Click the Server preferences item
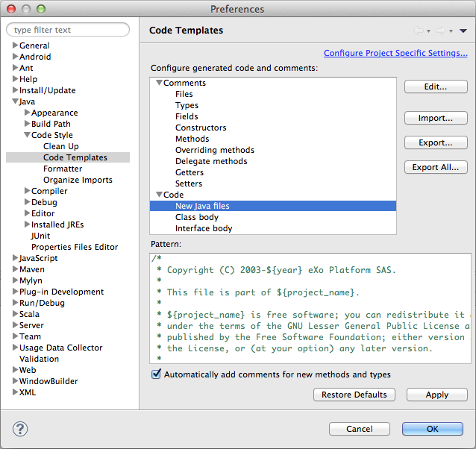The image size is (476, 449). click(x=31, y=325)
